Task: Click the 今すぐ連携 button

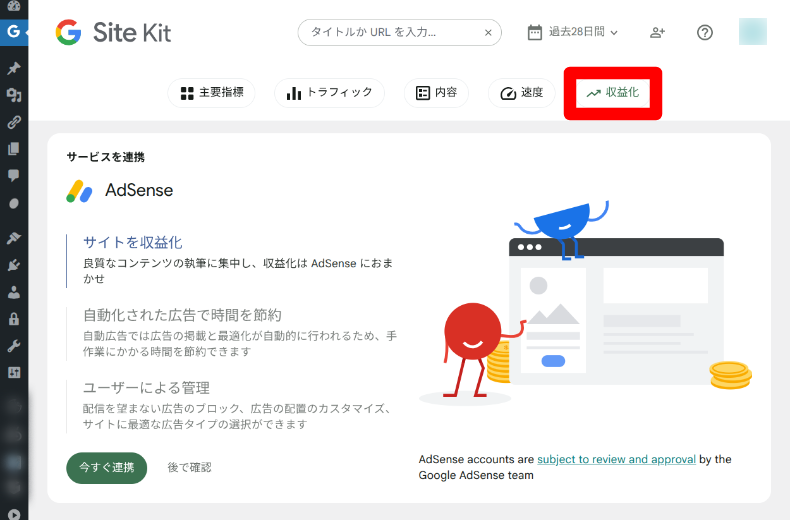Action: [107, 468]
